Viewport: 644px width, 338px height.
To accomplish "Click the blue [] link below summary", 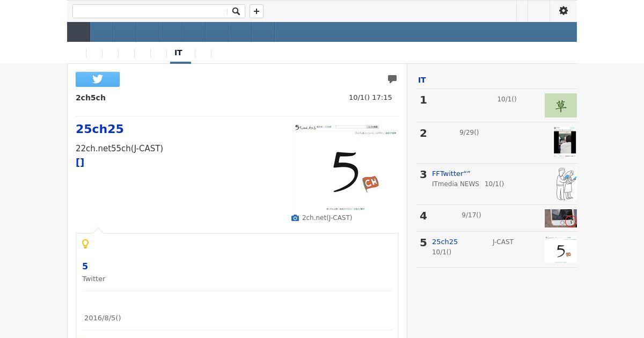I will pos(80,163).
